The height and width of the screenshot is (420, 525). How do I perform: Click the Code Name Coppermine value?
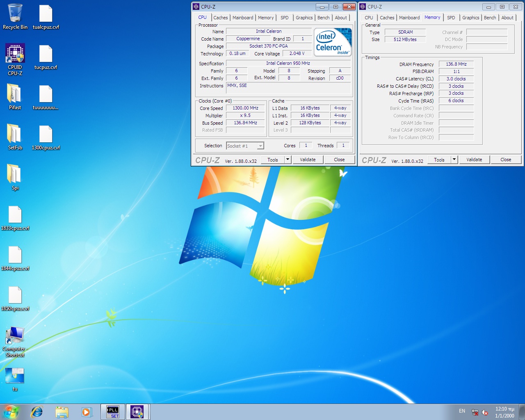coord(248,39)
